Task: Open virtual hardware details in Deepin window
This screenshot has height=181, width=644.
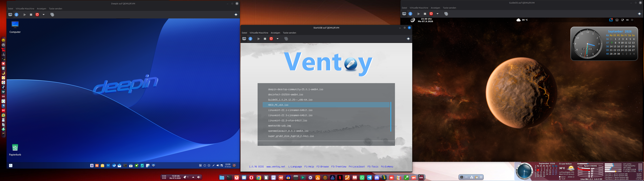Action: [x=16, y=15]
